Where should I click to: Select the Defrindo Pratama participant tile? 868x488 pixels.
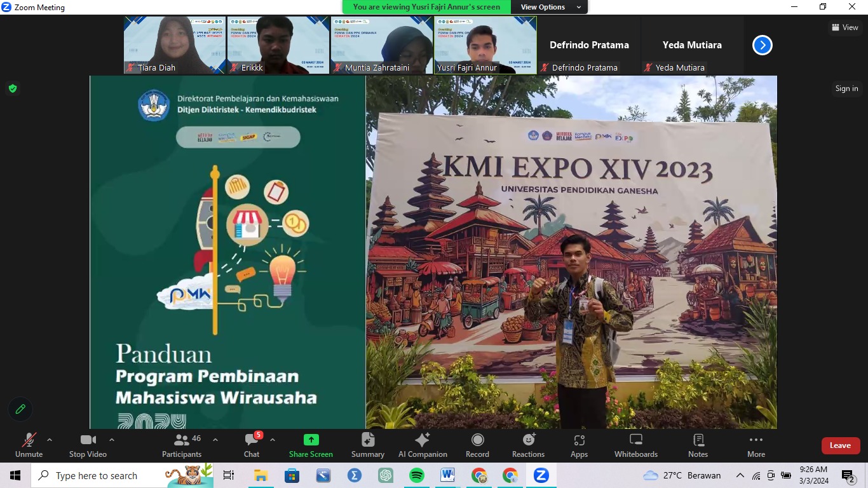(x=589, y=45)
